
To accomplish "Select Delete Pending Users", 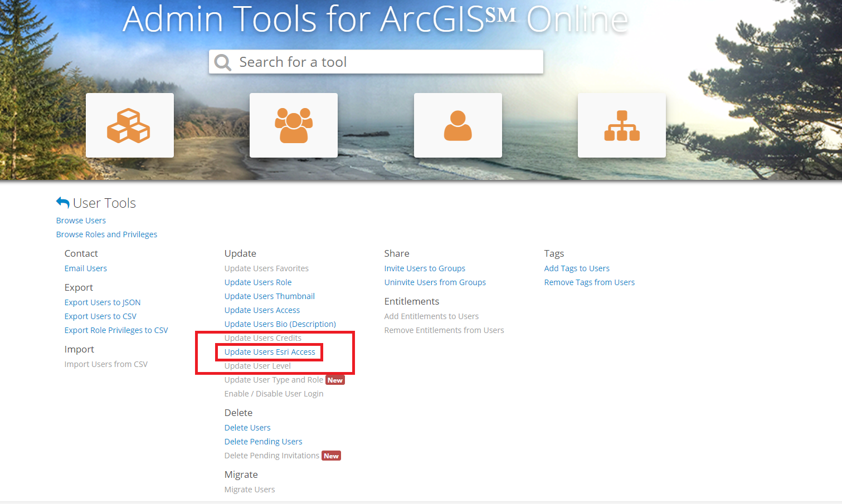I will pos(263,442).
